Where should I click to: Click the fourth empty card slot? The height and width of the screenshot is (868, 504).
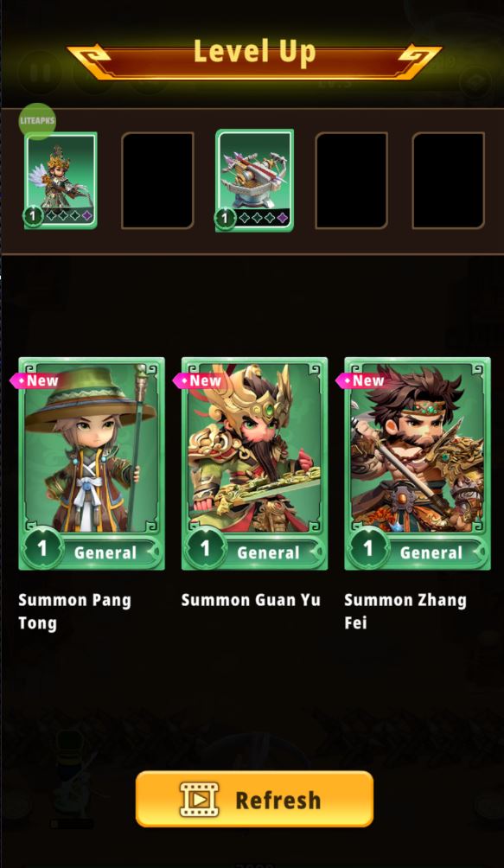coord(351,180)
